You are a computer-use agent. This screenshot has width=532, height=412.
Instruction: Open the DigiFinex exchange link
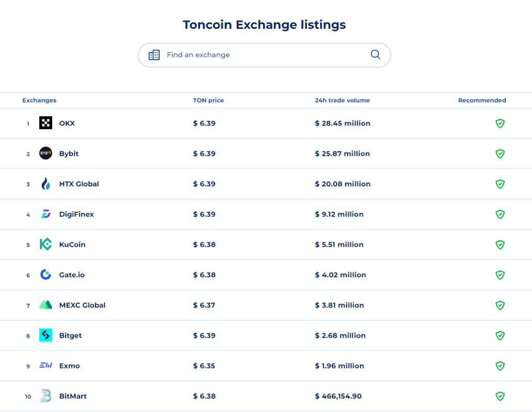pos(76,214)
